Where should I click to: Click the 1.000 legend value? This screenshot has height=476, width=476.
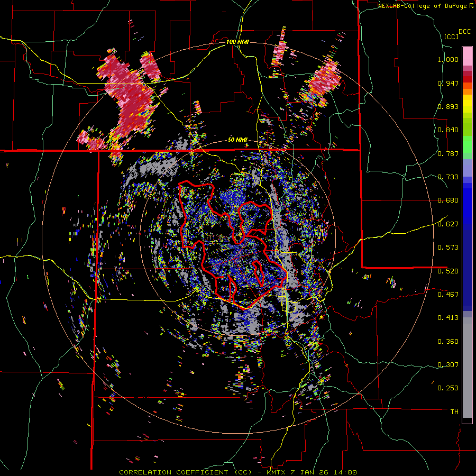click(448, 59)
